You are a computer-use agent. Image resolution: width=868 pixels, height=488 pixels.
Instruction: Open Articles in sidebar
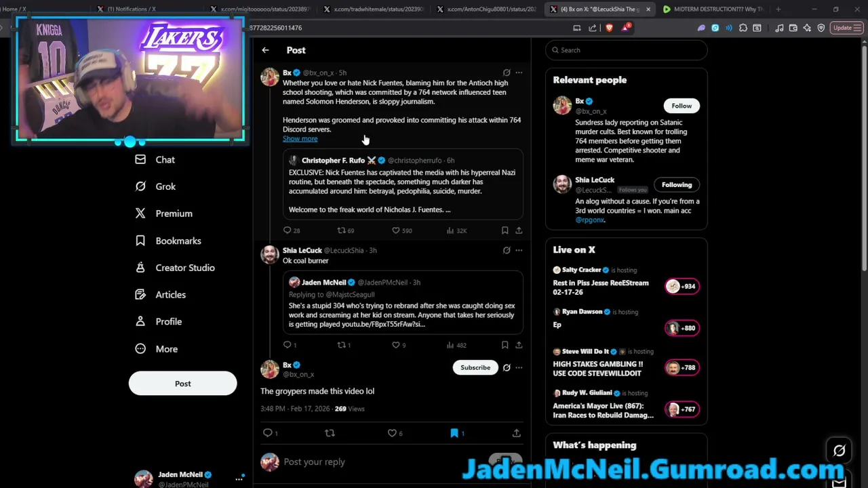coord(160,295)
